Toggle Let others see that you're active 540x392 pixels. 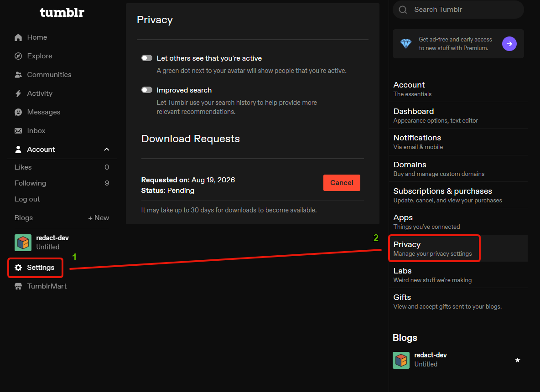(147, 58)
